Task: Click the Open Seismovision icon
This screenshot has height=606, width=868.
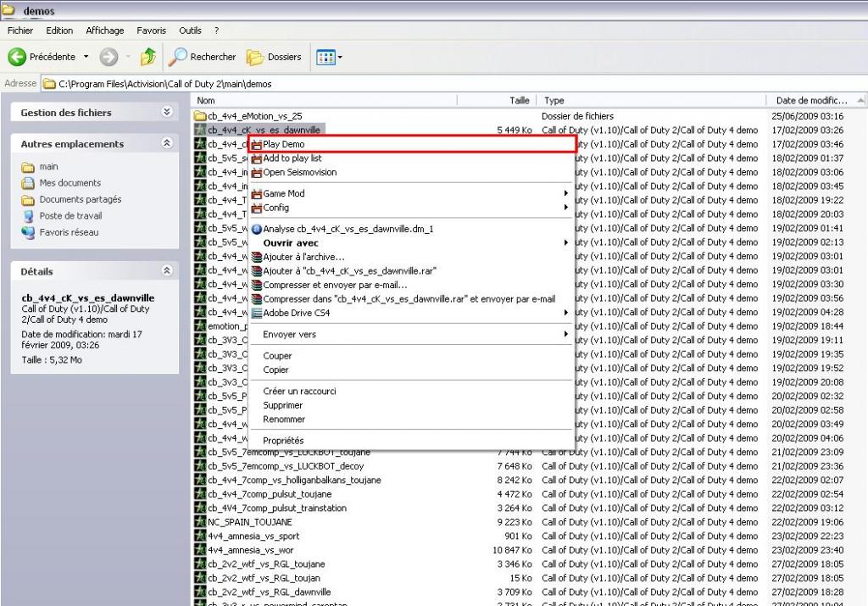Action: (x=256, y=173)
